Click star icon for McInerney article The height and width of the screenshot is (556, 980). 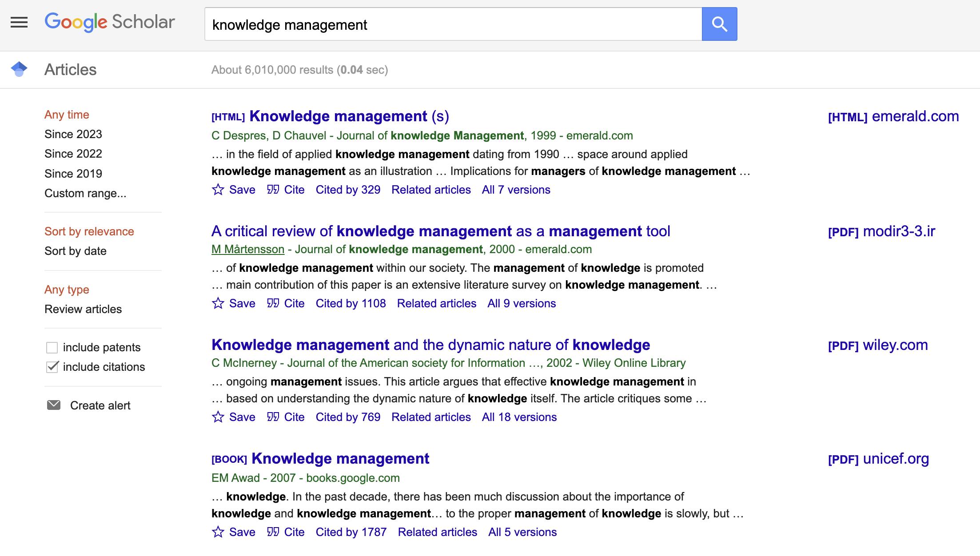click(x=218, y=417)
